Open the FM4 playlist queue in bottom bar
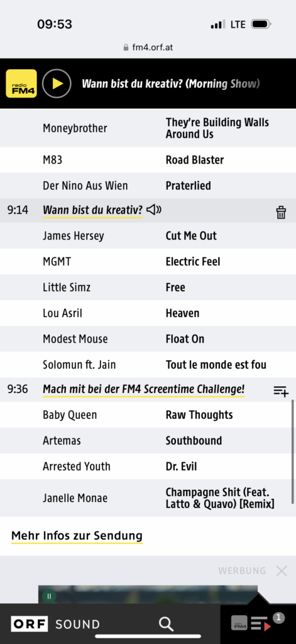 (x=258, y=623)
